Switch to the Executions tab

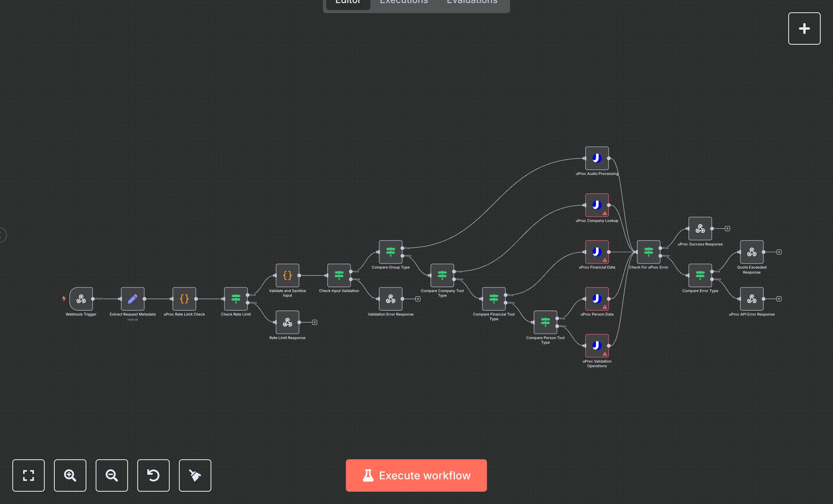pyautogui.click(x=403, y=2)
